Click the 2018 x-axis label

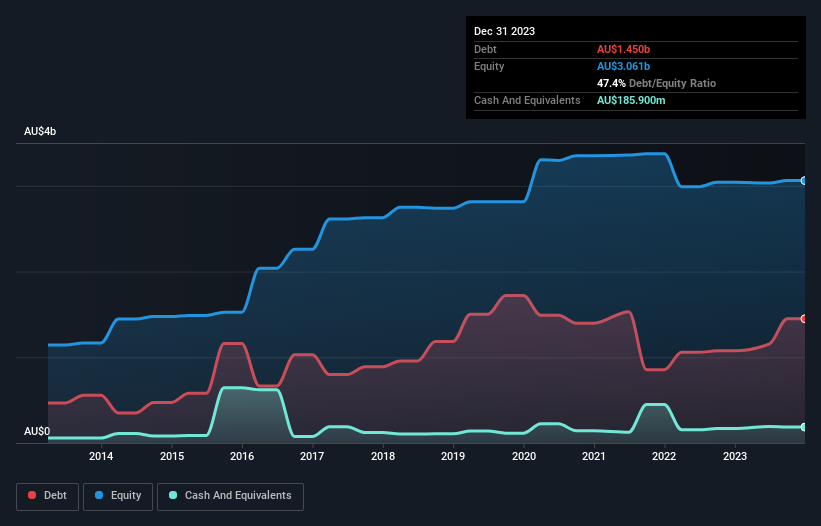click(x=383, y=456)
